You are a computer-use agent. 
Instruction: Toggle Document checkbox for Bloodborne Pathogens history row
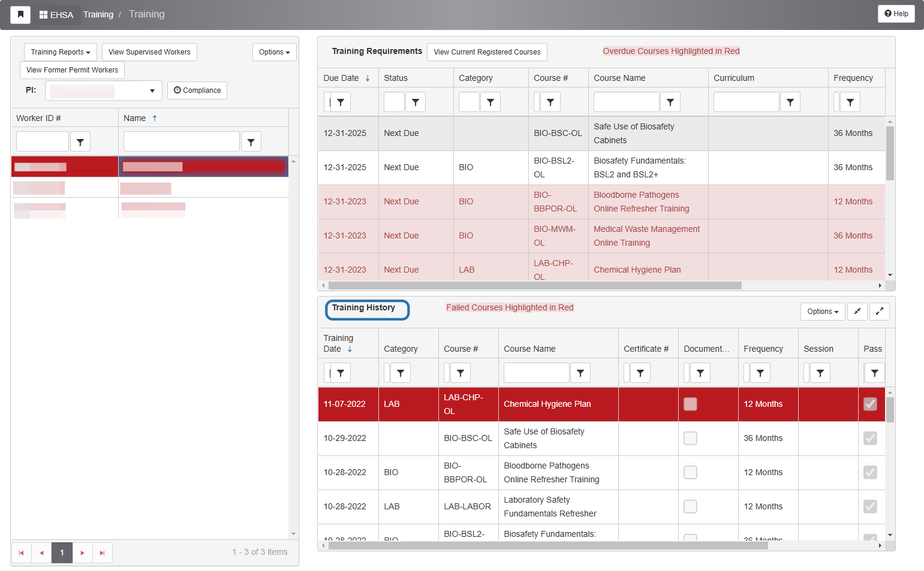691,473
